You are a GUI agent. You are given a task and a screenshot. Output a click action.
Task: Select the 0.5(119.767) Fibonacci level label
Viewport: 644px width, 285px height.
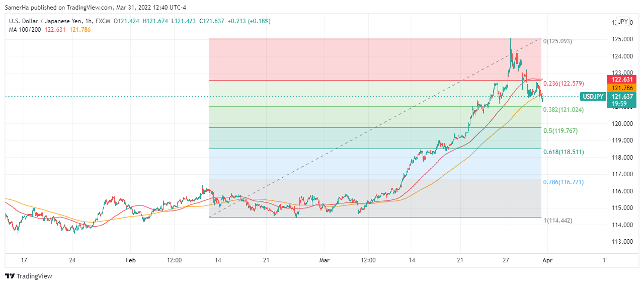coord(560,130)
